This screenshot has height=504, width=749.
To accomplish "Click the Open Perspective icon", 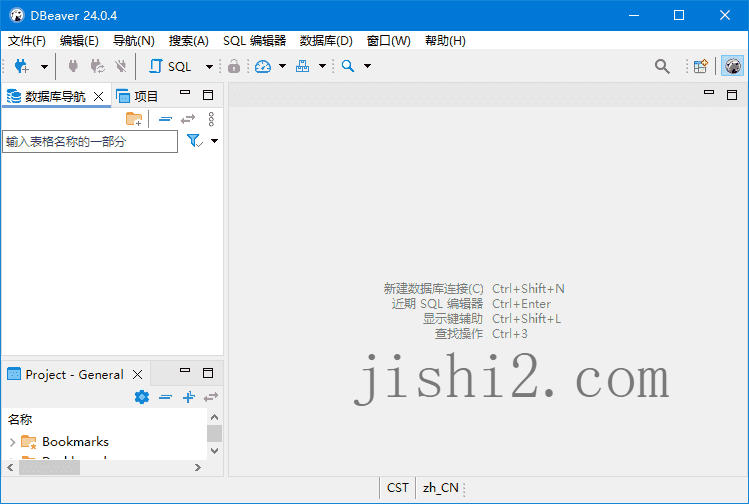I will [x=701, y=66].
